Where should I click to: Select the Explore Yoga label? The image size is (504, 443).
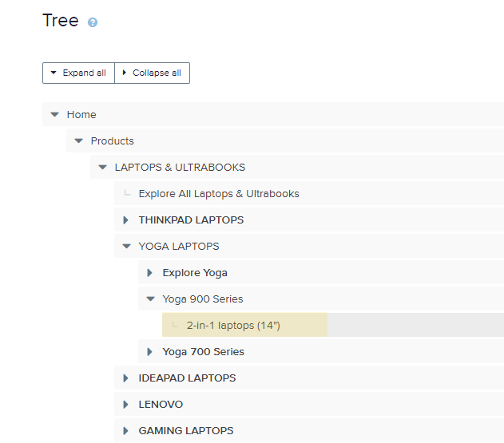[x=195, y=273]
